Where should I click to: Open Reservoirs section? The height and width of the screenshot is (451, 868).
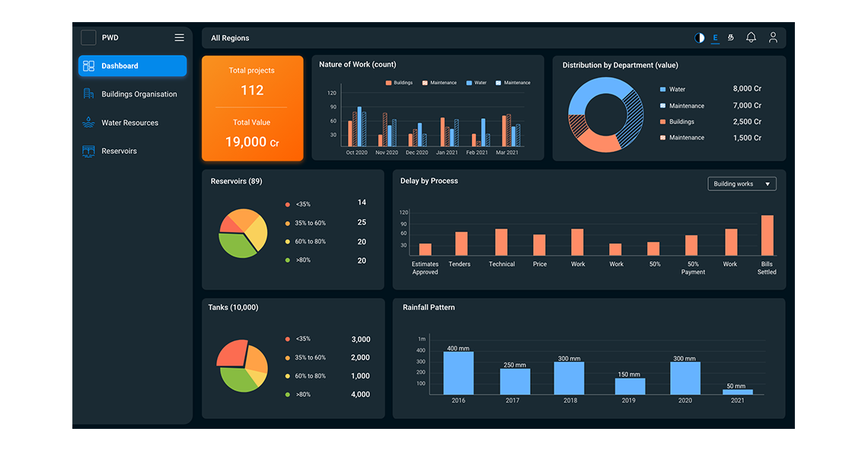tap(132, 152)
